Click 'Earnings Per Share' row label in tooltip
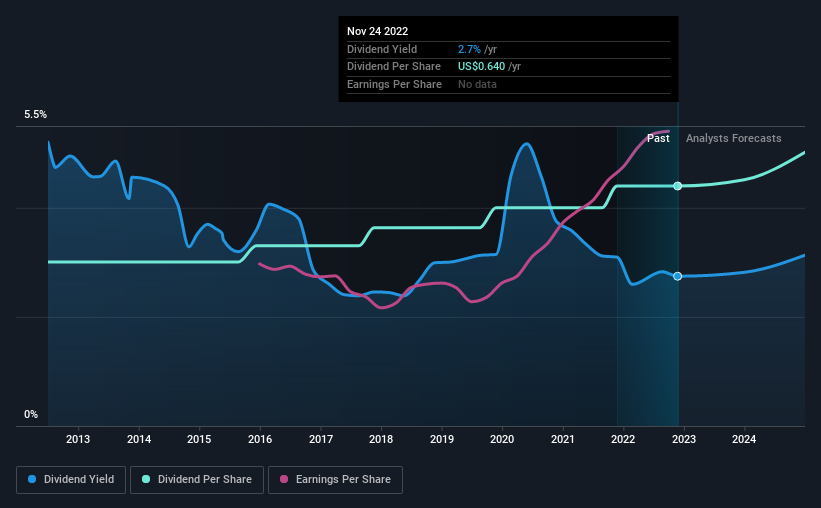 (x=394, y=84)
